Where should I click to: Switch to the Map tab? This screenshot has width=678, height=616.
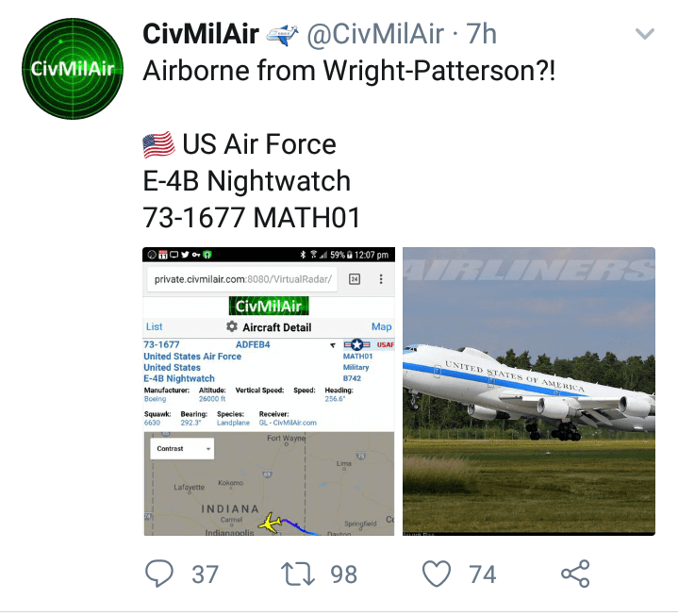click(381, 326)
